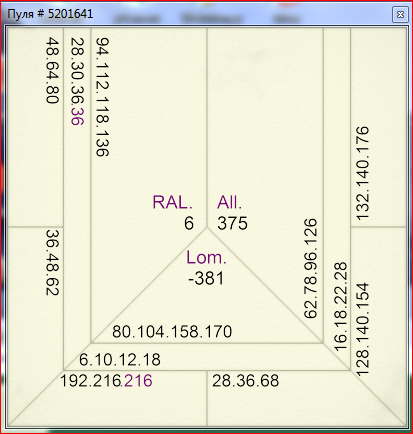Select All. total score 375
Screen dimensions: 413x434
coord(233,223)
